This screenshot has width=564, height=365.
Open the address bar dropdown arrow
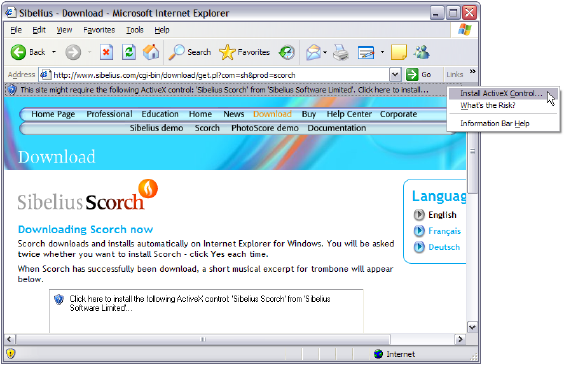395,75
